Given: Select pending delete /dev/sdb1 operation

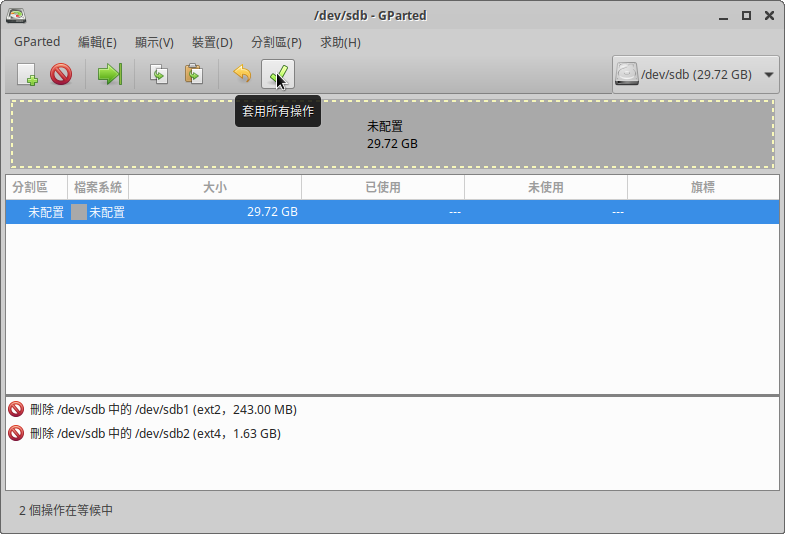Looking at the screenshot, I should coord(162,409).
